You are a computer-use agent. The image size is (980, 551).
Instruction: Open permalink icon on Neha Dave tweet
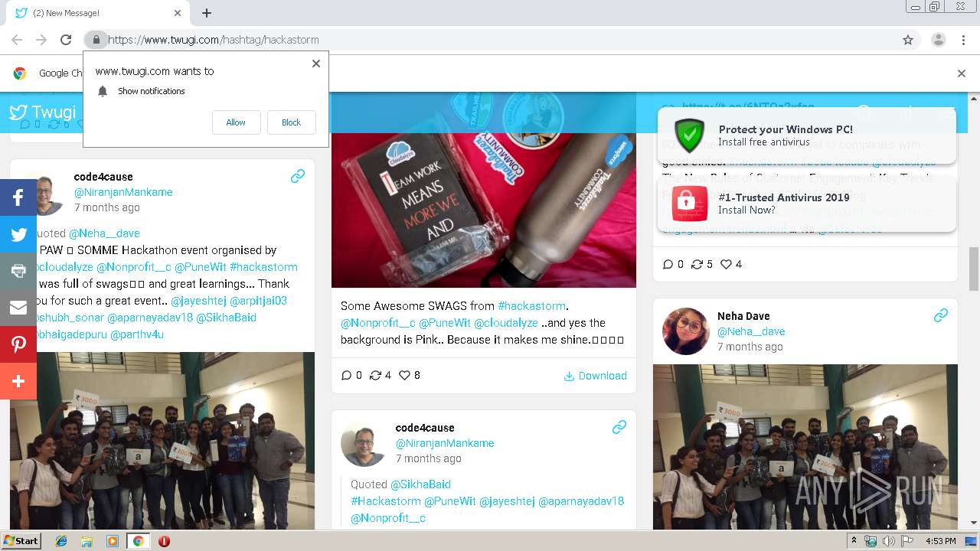tap(941, 315)
